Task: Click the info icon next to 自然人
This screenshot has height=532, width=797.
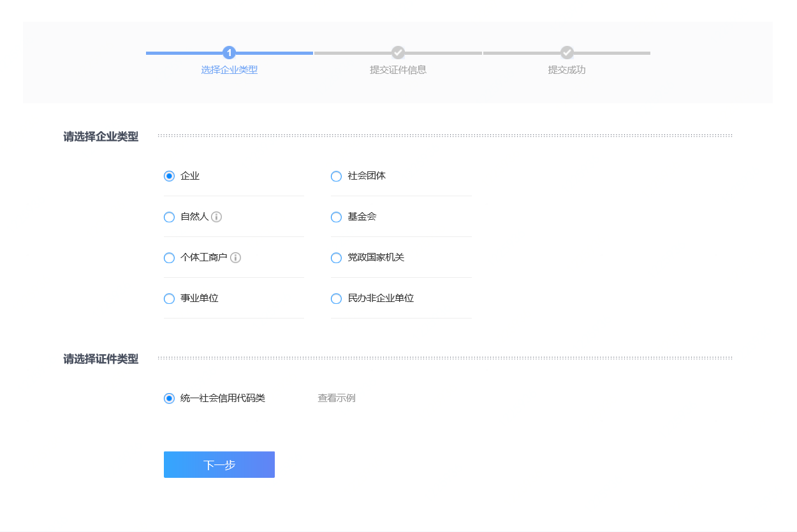Action: [217, 217]
